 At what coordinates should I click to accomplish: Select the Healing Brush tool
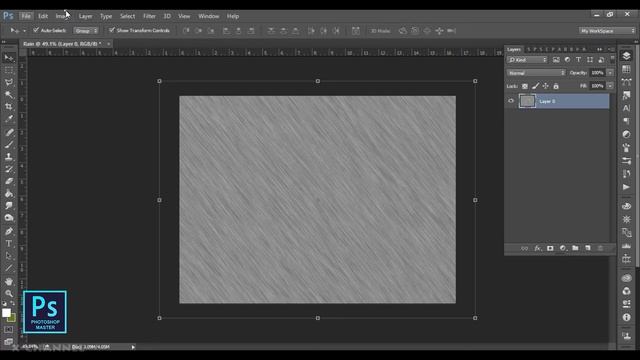click(x=9, y=132)
